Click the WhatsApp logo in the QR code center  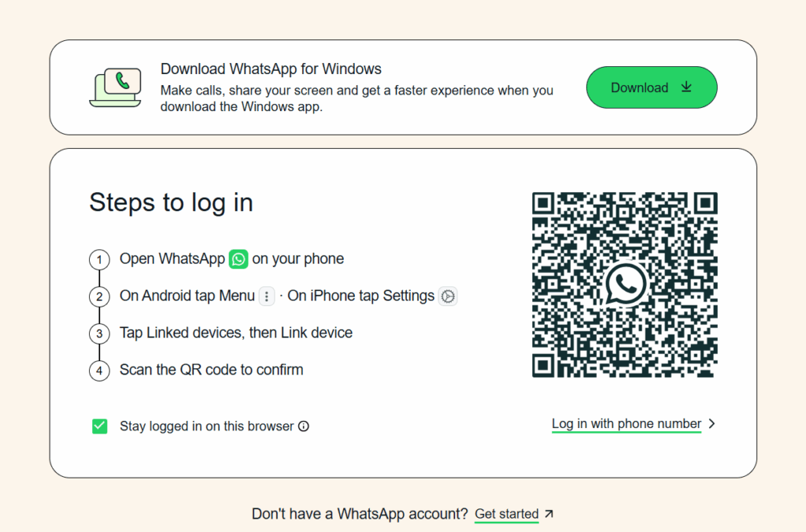(x=625, y=284)
